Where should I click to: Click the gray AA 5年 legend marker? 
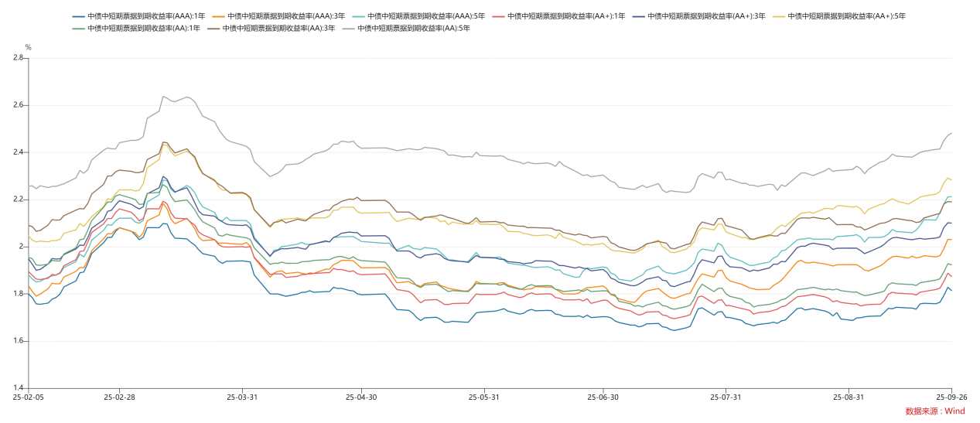(348, 29)
